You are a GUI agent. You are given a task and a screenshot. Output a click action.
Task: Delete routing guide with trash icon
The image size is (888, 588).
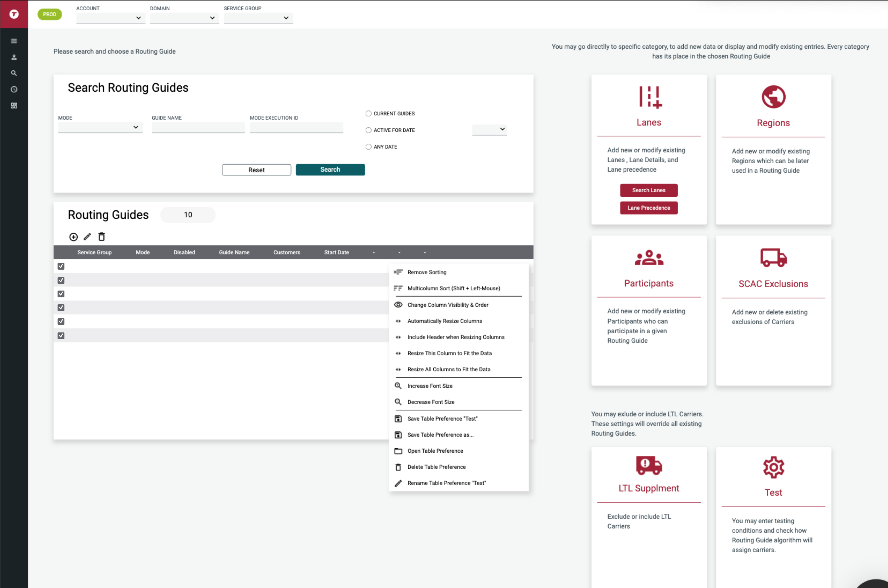[x=102, y=237]
